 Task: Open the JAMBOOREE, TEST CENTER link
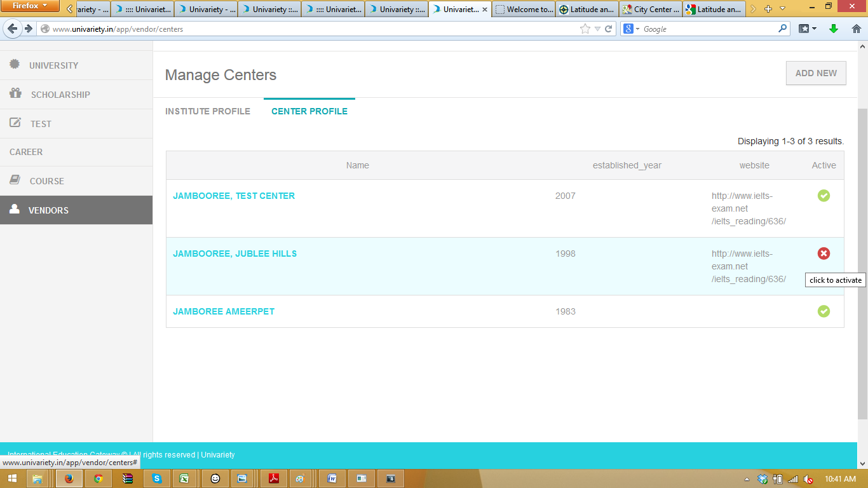pos(234,196)
